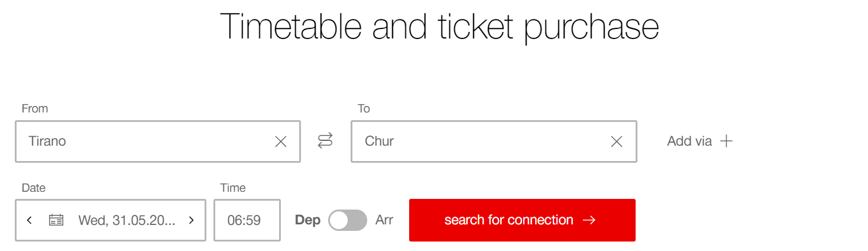Viewport: 868px width, 251px height.
Task: Click the Timetable and ticket purchase heading
Action: click(439, 26)
